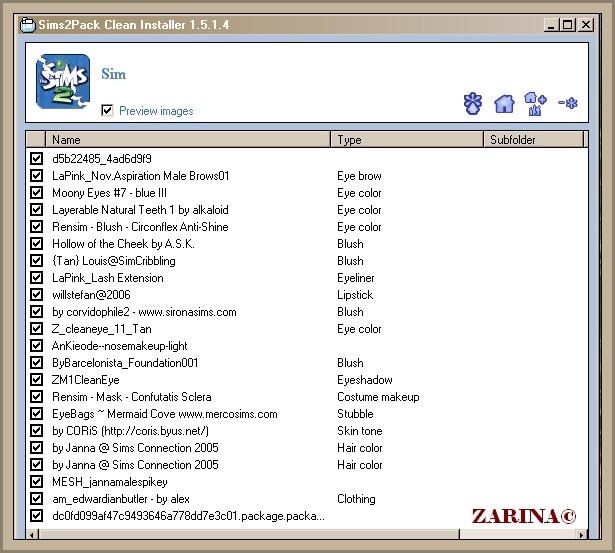Image resolution: width=615 pixels, height=553 pixels.
Task: Click the minus flower icon
Action: coord(568,103)
